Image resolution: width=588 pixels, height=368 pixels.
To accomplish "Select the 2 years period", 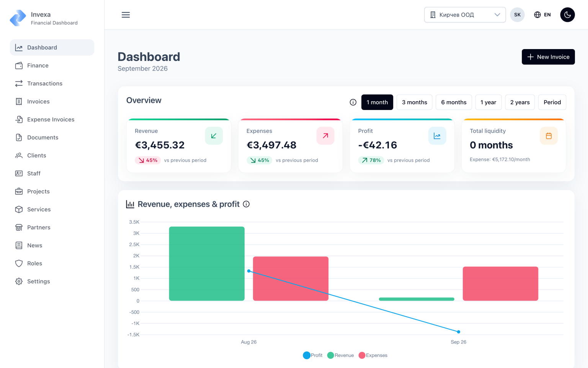I will (520, 102).
